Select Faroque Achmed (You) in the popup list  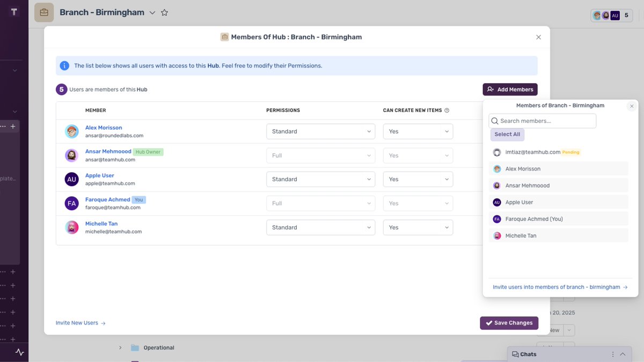pyautogui.click(x=559, y=219)
